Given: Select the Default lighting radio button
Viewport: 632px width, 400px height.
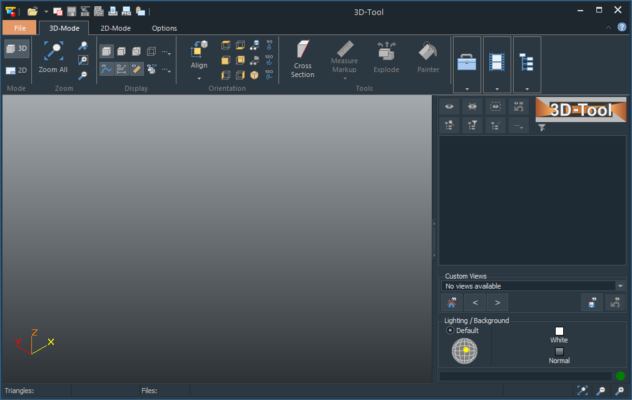Looking at the screenshot, I should point(450,330).
